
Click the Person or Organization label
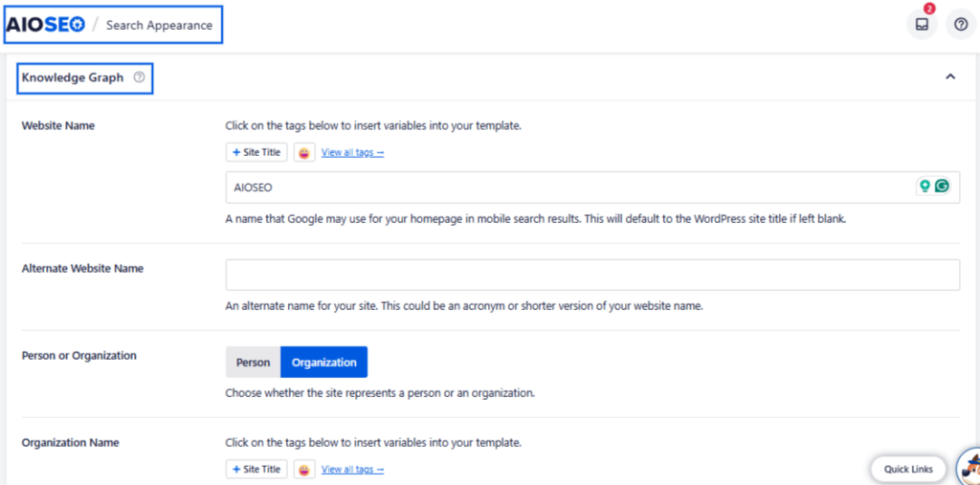click(78, 356)
